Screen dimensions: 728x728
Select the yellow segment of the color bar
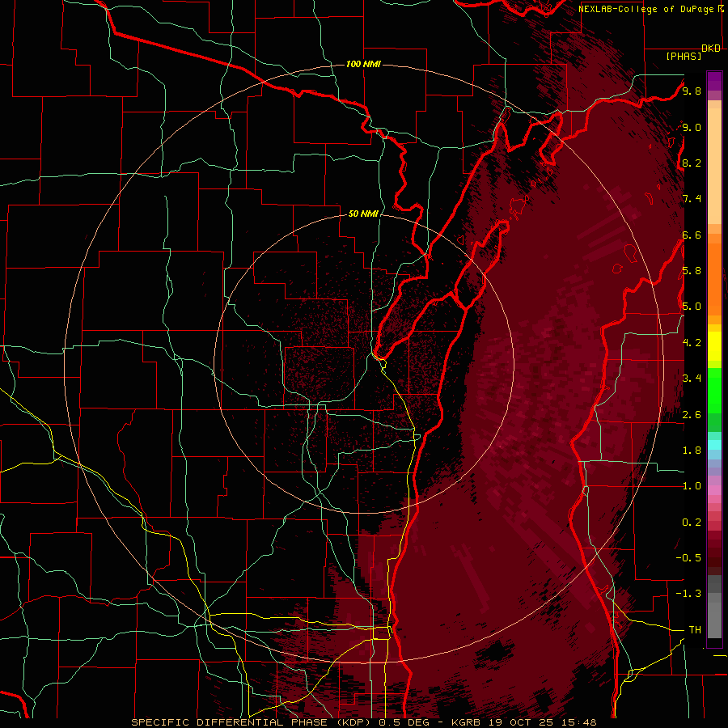(x=714, y=346)
